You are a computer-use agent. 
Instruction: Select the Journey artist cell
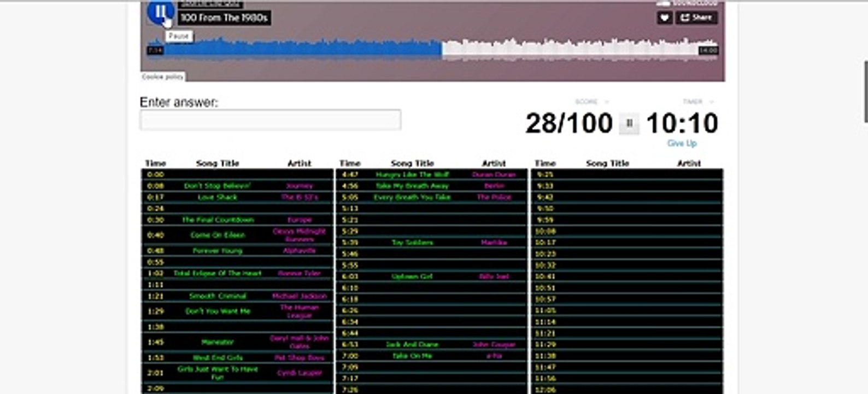pyautogui.click(x=299, y=186)
